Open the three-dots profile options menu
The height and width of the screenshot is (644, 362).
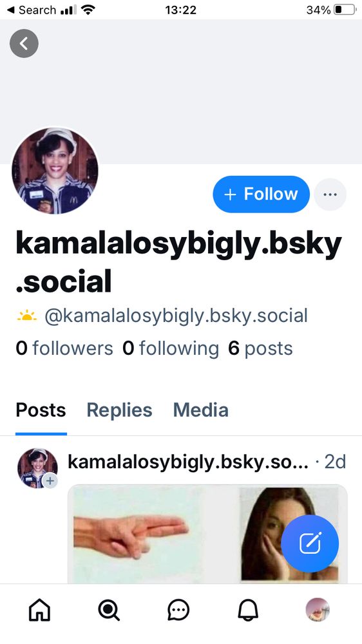[330, 194]
